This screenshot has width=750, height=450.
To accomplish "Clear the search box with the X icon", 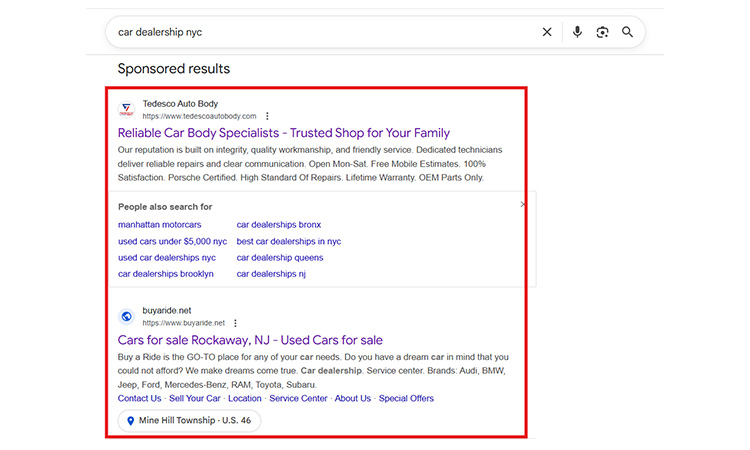I will click(x=547, y=32).
